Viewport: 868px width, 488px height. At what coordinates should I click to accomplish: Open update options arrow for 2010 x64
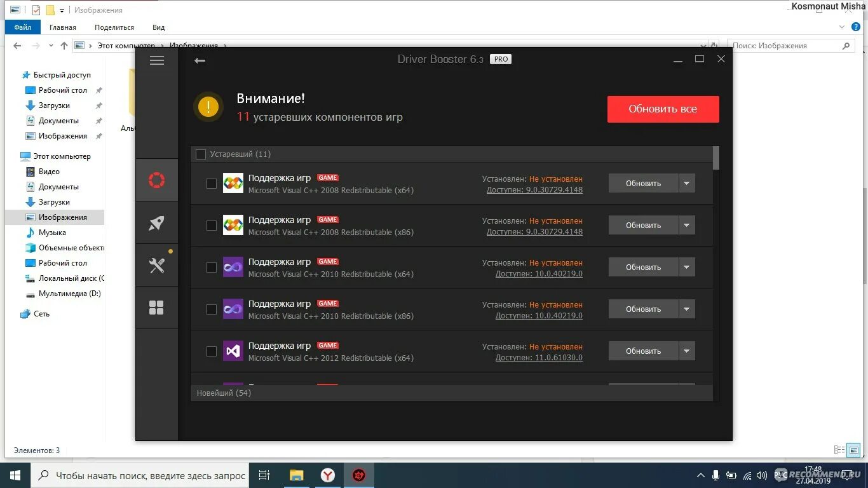point(687,267)
